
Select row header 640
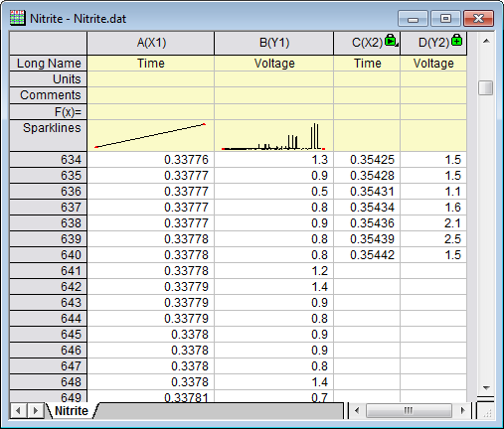pyautogui.click(x=49, y=255)
